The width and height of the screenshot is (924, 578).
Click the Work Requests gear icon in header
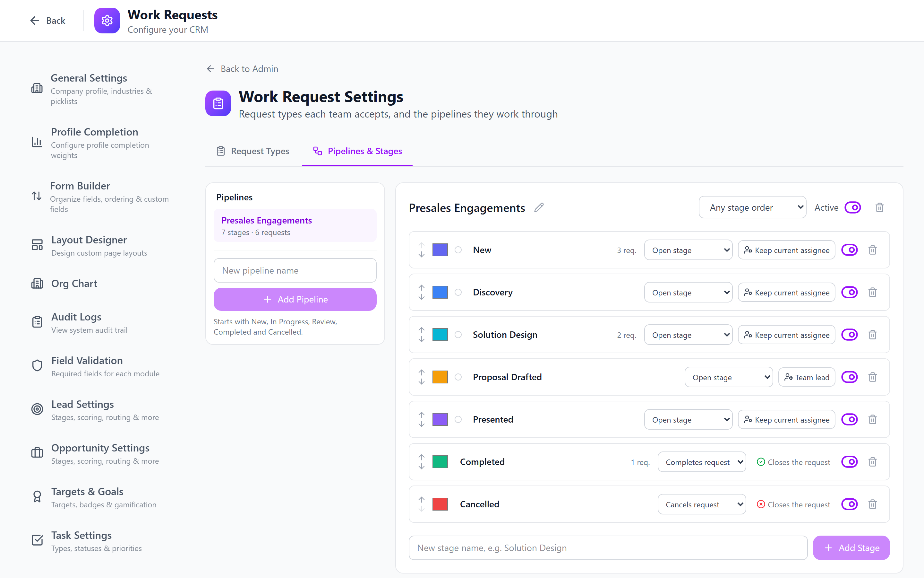pyautogui.click(x=107, y=21)
